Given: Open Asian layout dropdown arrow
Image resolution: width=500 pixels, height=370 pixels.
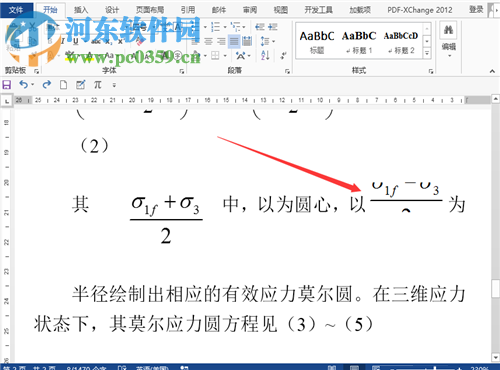Looking at the screenshot, I should click(x=249, y=56).
